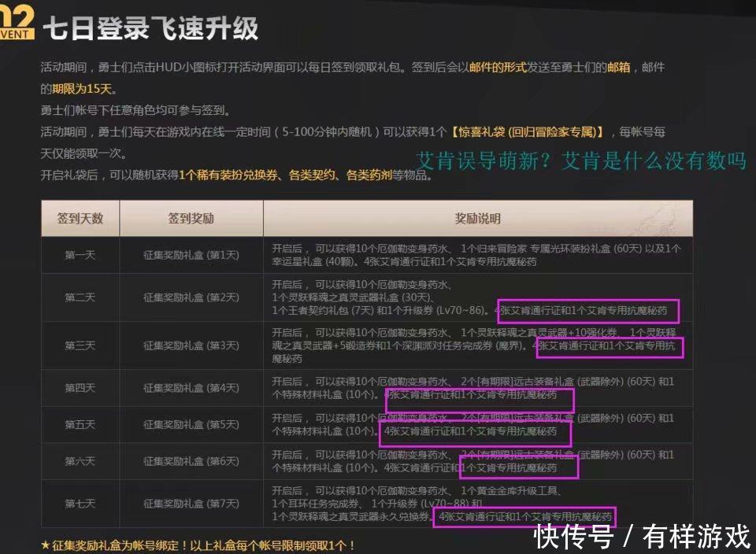
Task: Select the 第四天 row label
Action: (x=80, y=388)
